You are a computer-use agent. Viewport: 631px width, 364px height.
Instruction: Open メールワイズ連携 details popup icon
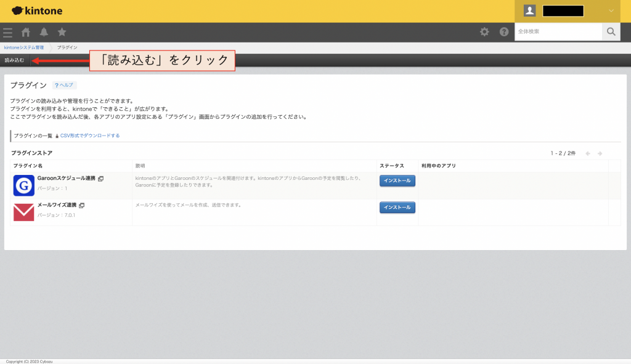pos(82,206)
